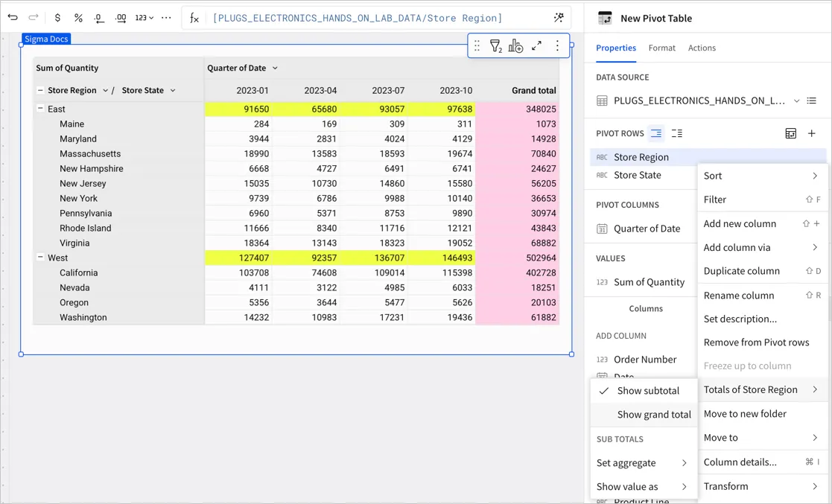Viewport: 832px width, 504px height.
Task: Open Set aggregate submenu
Action: pos(643,462)
